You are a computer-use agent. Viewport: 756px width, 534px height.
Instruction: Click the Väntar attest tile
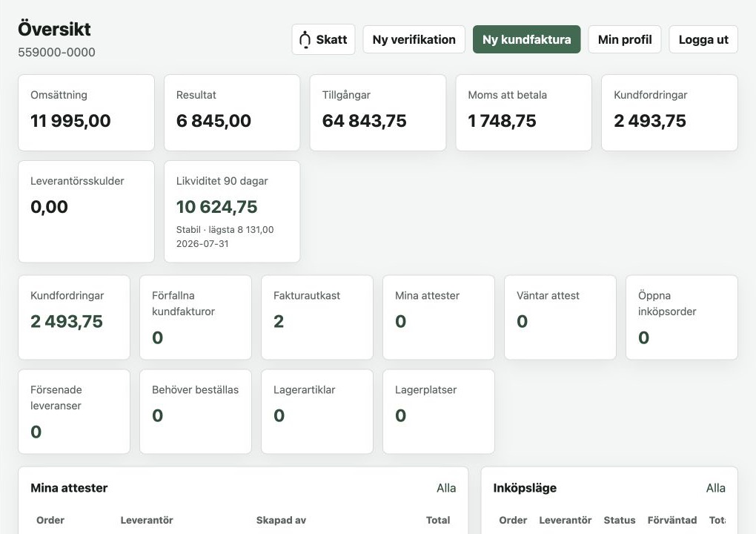[x=560, y=317]
